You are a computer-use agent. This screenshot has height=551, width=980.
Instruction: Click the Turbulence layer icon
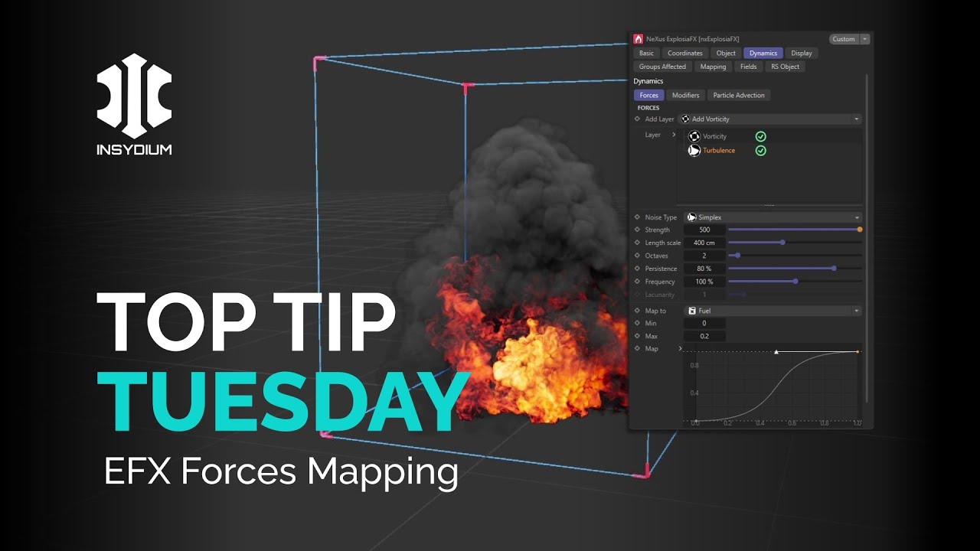coord(694,151)
